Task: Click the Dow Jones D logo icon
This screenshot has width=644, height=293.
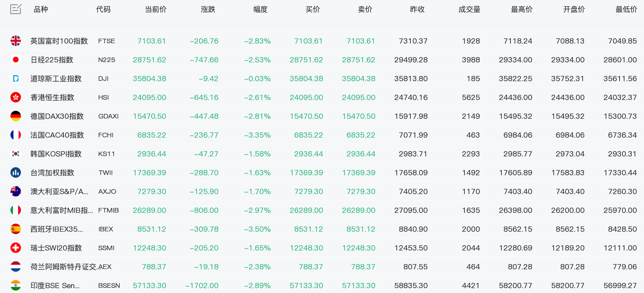Action: click(x=16, y=79)
